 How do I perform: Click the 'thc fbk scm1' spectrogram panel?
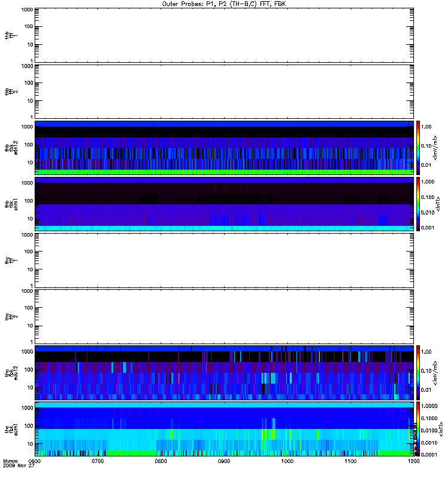pyautogui.click(x=225, y=429)
